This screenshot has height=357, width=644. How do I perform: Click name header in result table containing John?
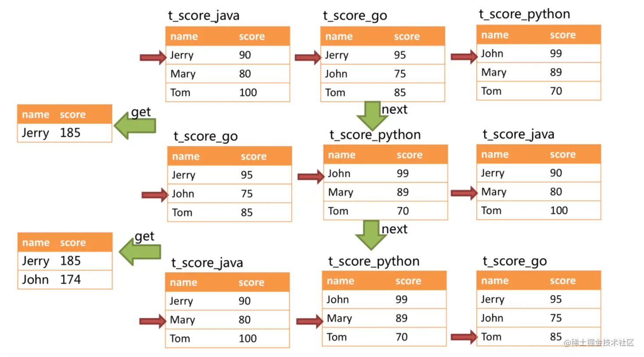pyautogui.click(x=36, y=243)
